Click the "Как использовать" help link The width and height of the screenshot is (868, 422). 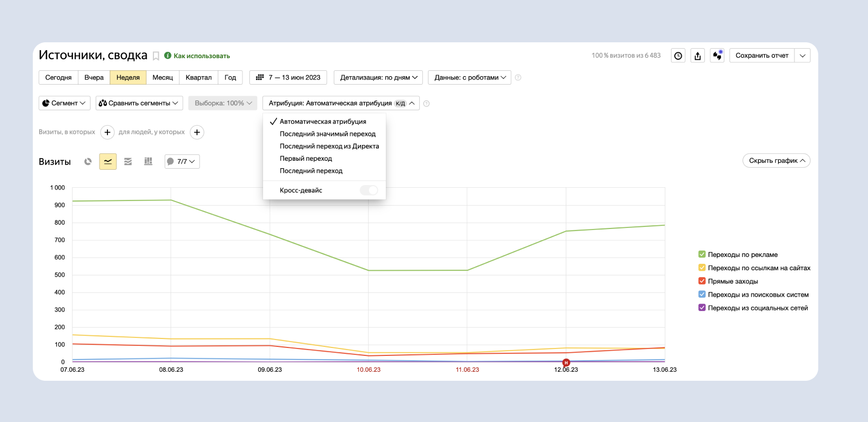(x=202, y=56)
